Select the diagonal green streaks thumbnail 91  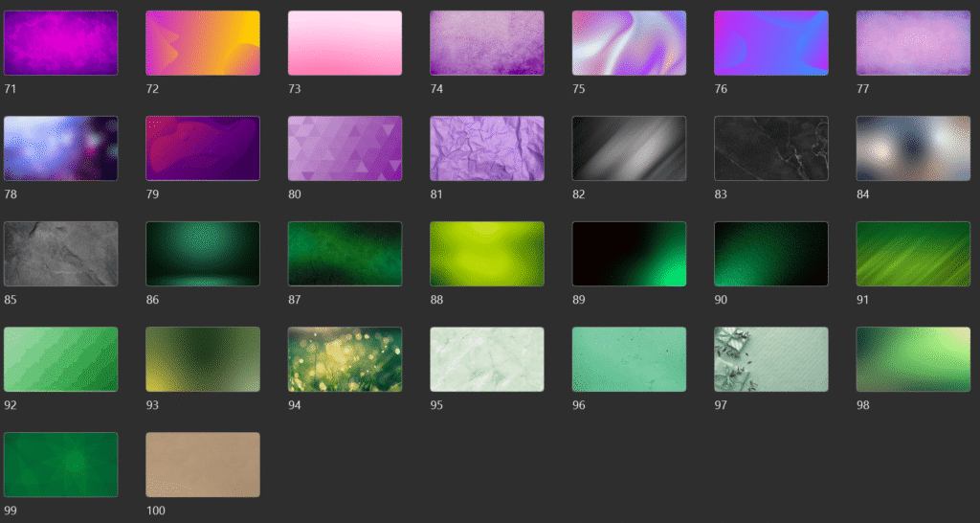tap(913, 254)
